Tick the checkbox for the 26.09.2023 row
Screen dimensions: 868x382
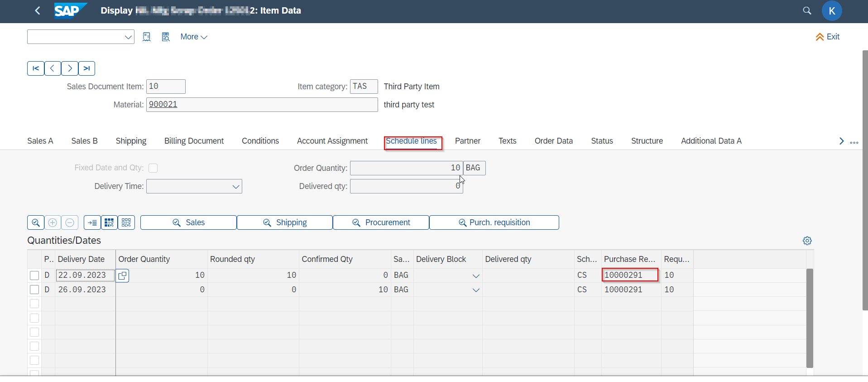pos(34,290)
